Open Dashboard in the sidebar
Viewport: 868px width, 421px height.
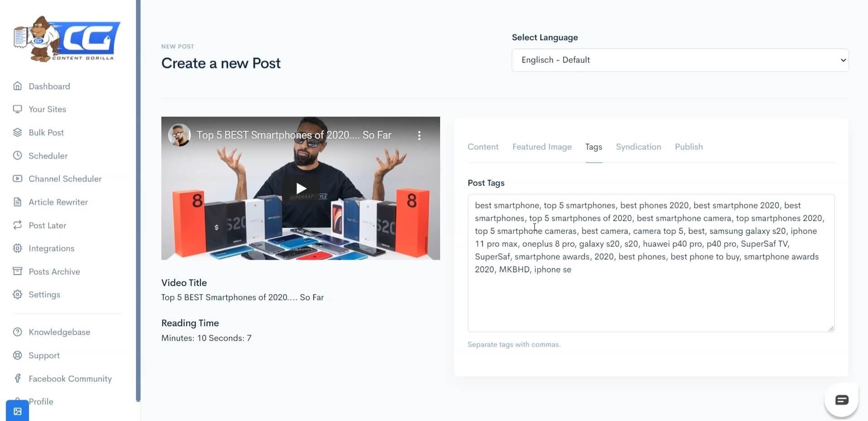coord(49,86)
